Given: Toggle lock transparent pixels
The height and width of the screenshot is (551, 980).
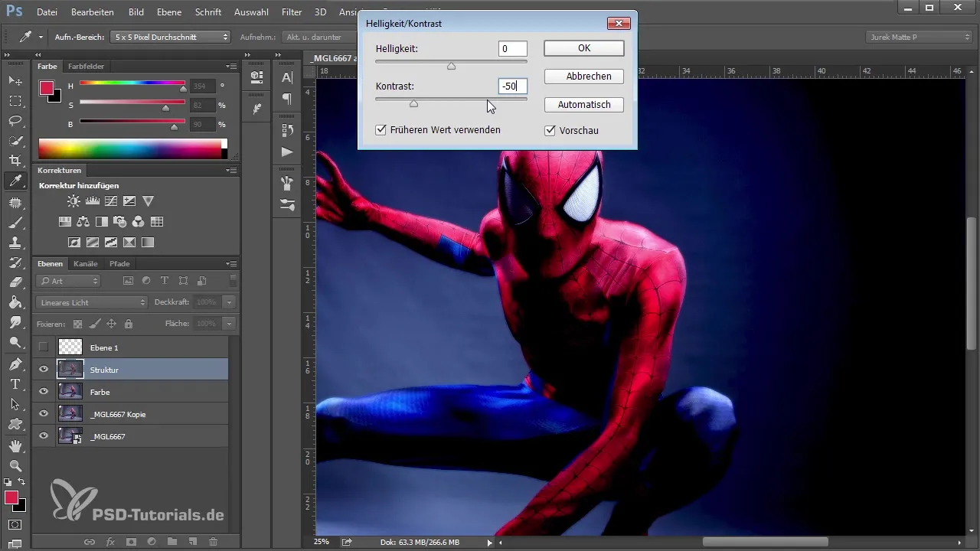Looking at the screenshot, I should click(x=77, y=324).
